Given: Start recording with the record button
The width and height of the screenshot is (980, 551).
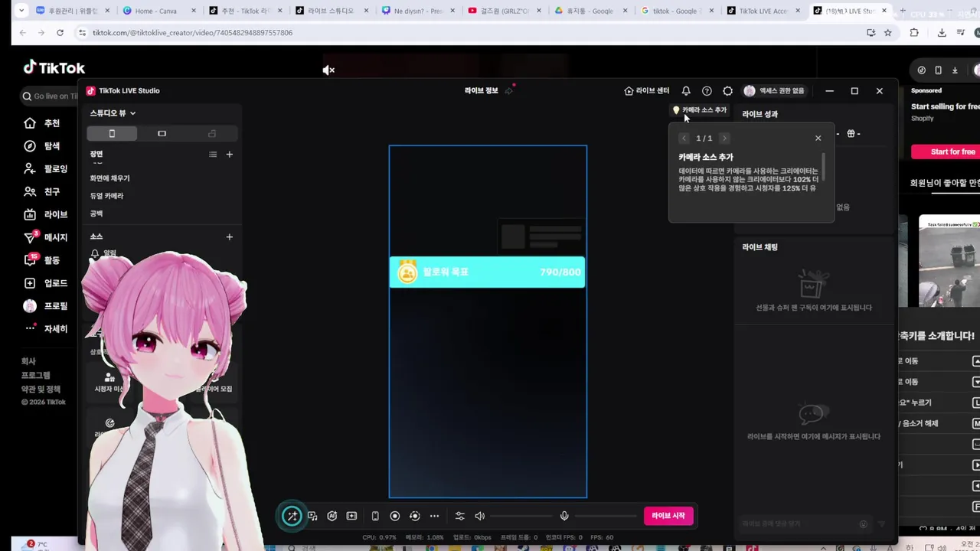Looking at the screenshot, I should pyautogui.click(x=395, y=516).
